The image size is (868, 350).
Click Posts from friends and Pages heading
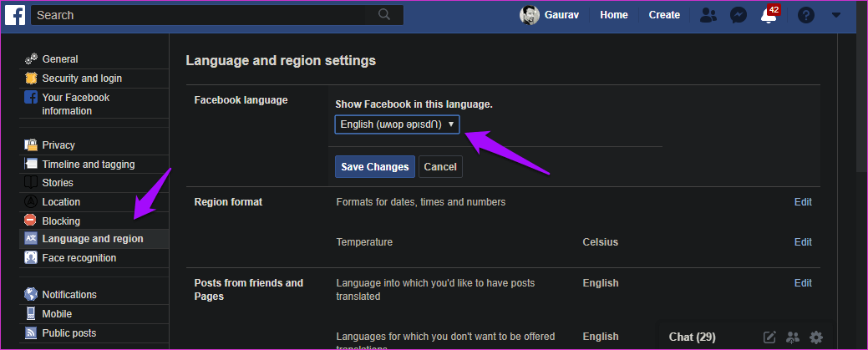[x=249, y=290]
